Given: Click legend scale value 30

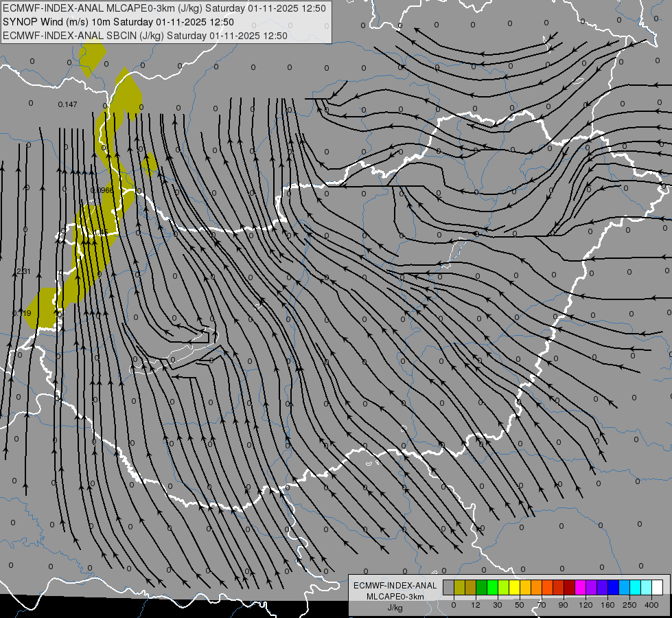Looking at the screenshot, I should (x=498, y=605).
